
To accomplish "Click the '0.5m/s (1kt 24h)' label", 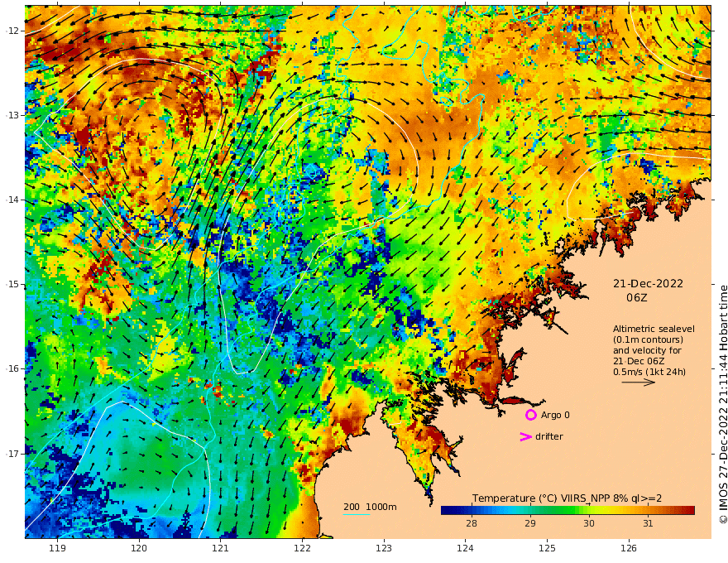I will (x=649, y=372).
